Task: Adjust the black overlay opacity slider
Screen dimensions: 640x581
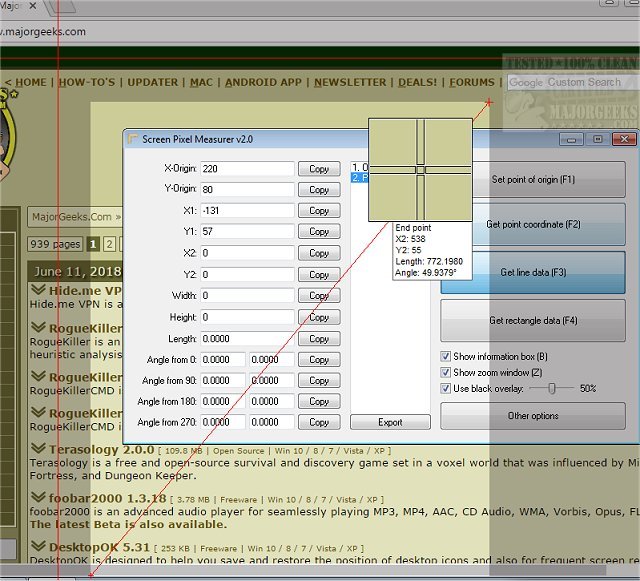Action: coord(551,388)
